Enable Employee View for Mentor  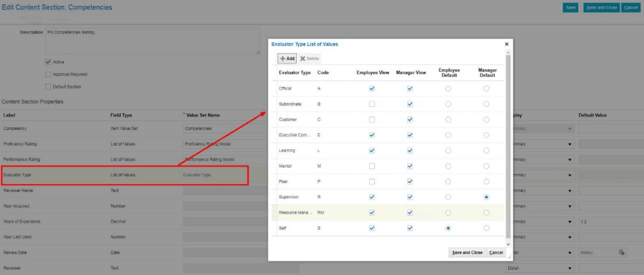tap(372, 166)
